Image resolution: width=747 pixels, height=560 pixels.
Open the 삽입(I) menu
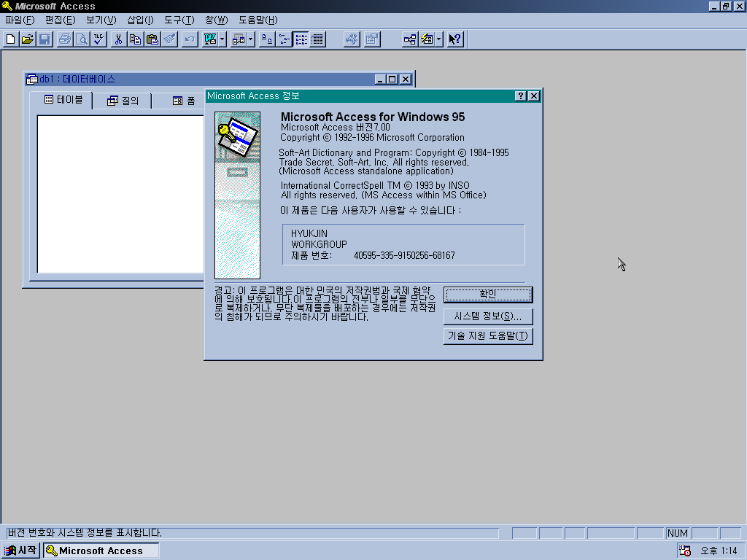[x=141, y=20]
